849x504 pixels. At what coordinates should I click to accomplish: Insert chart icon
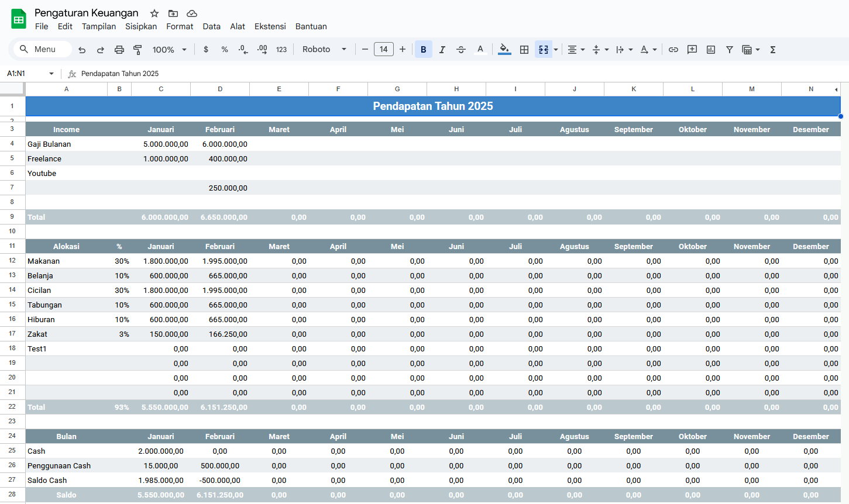click(x=711, y=50)
